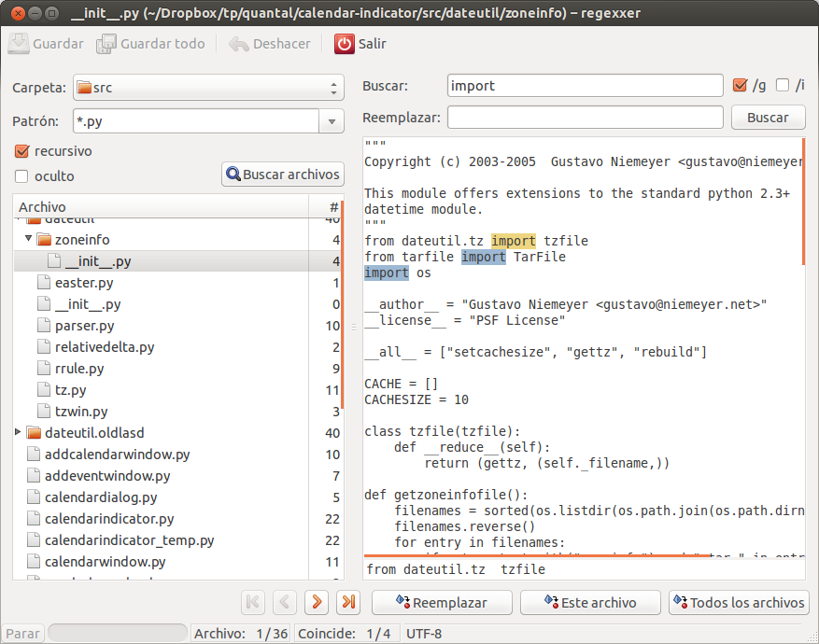Focus the Reemplazar replacement text field
This screenshot has width=819, height=644.
tap(585, 118)
